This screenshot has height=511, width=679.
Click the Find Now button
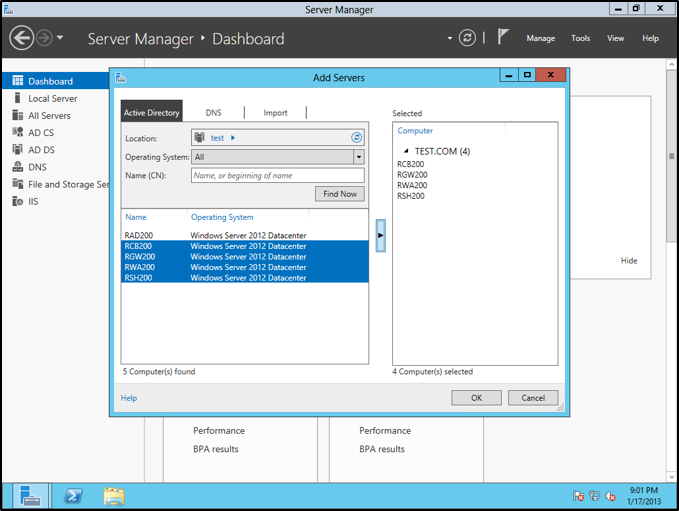point(339,194)
